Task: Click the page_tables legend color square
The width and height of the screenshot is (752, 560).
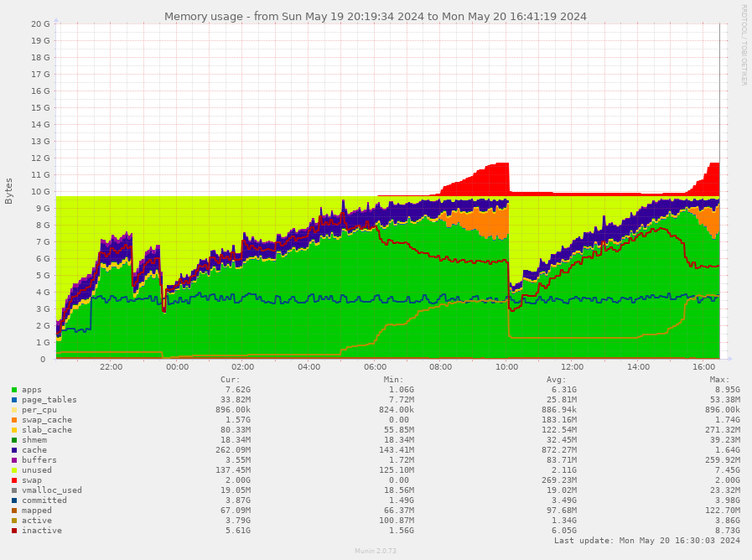Action: (14, 400)
